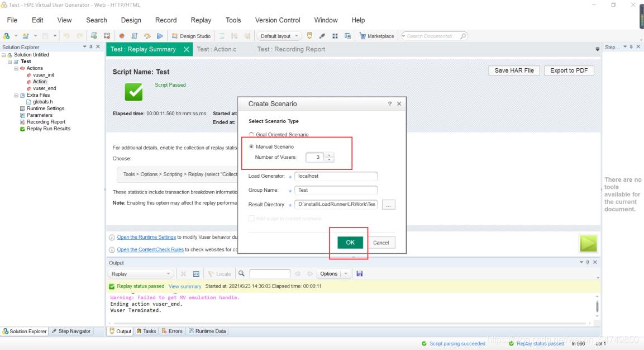
Task: Open the Replay menu
Action: coord(201,20)
